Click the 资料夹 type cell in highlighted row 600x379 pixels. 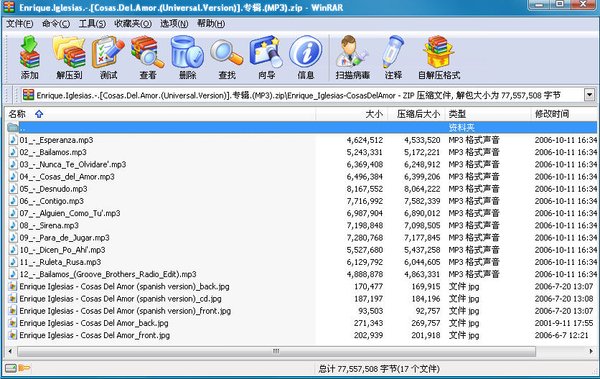[461, 127]
